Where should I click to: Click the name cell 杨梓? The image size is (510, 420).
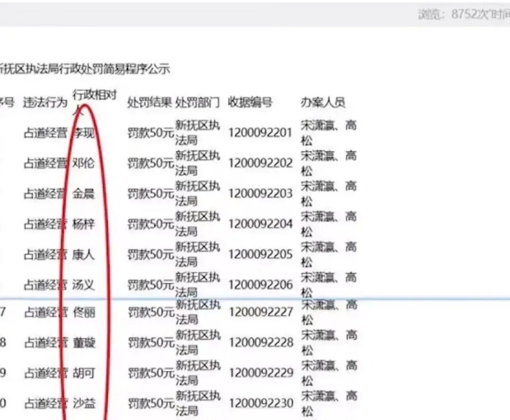click(84, 224)
